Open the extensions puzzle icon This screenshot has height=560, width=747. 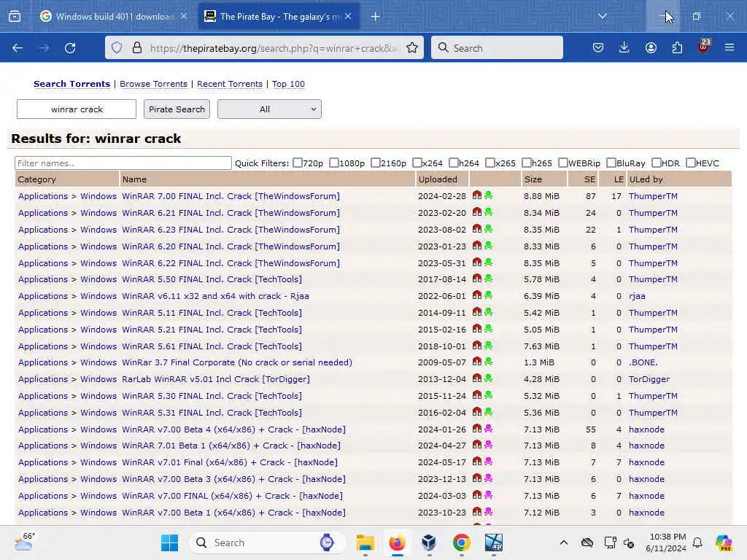[x=677, y=47]
